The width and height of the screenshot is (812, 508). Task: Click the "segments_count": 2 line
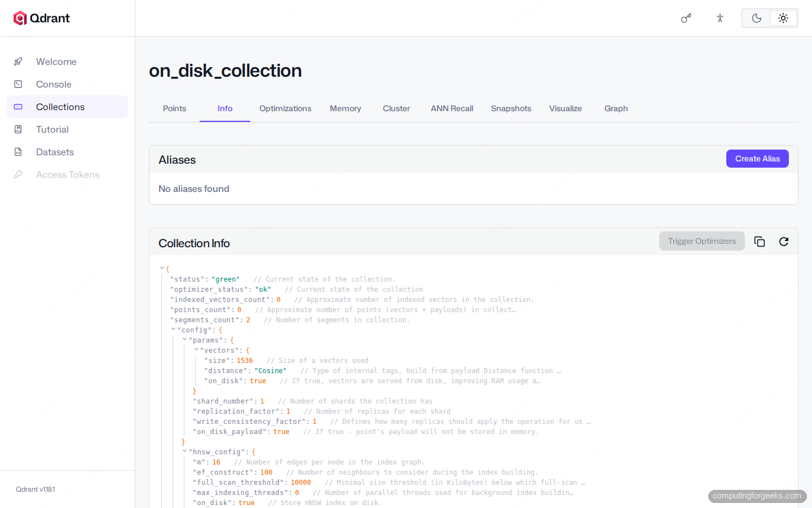210,320
